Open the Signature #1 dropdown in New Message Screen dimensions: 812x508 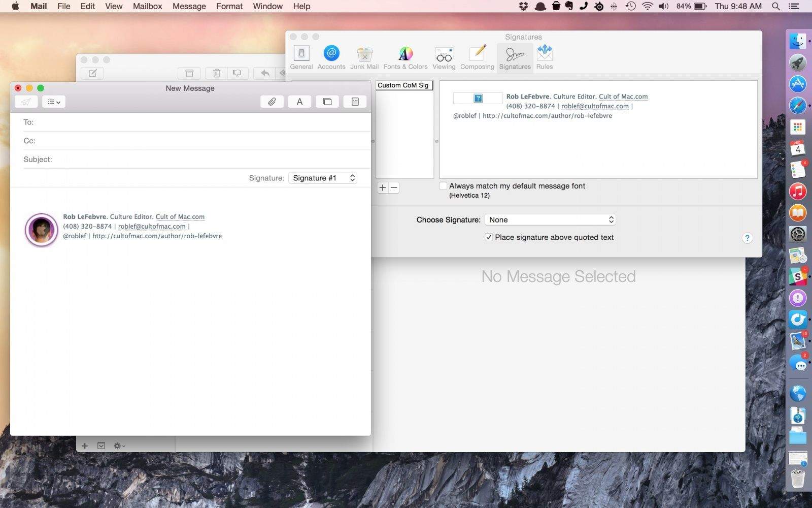tap(323, 178)
